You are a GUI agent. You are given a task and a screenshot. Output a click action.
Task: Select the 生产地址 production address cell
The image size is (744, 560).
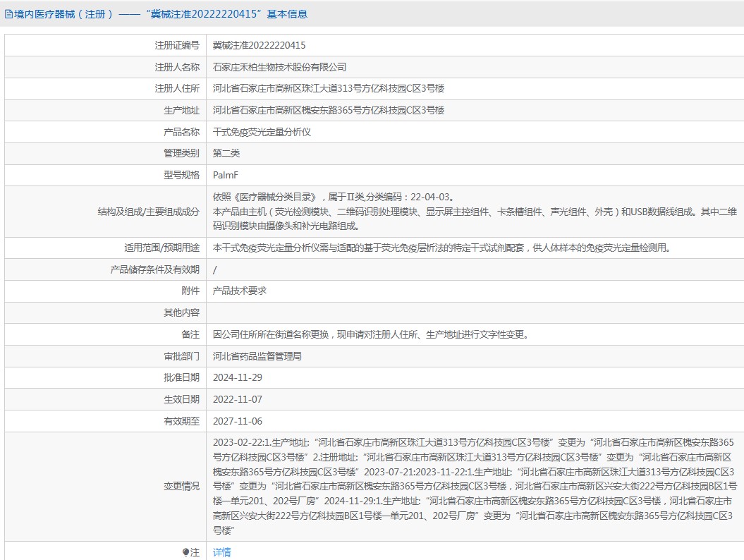coord(329,110)
